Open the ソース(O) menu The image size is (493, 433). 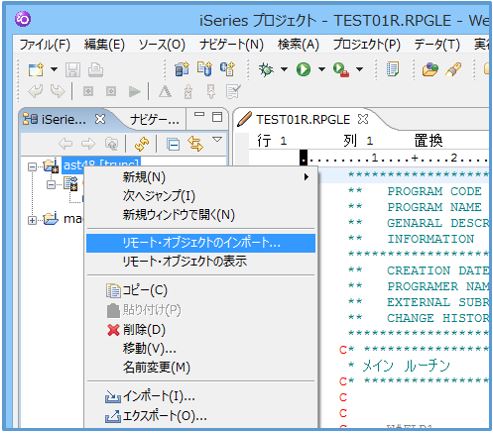(161, 45)
